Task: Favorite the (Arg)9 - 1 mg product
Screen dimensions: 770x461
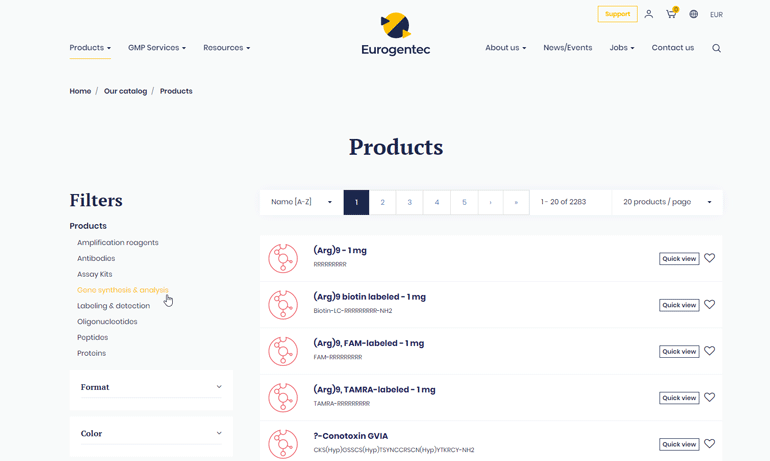Action: coord(709,258)
